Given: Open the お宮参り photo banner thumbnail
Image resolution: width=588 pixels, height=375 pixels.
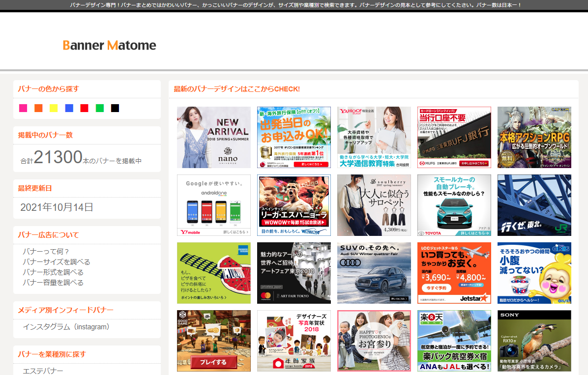Looking at the screenshot, I should pos(374,341).
